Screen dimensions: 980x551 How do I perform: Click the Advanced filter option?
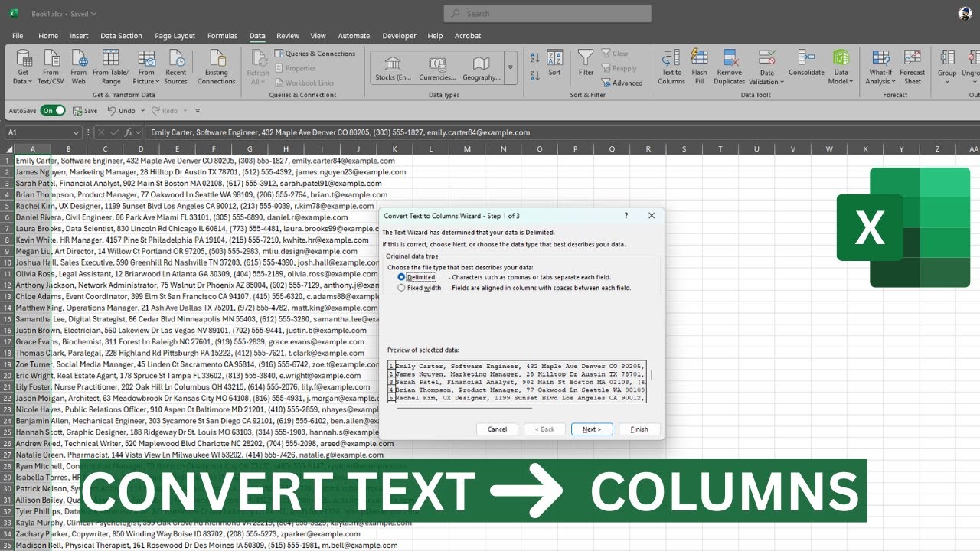coord(622,83)
